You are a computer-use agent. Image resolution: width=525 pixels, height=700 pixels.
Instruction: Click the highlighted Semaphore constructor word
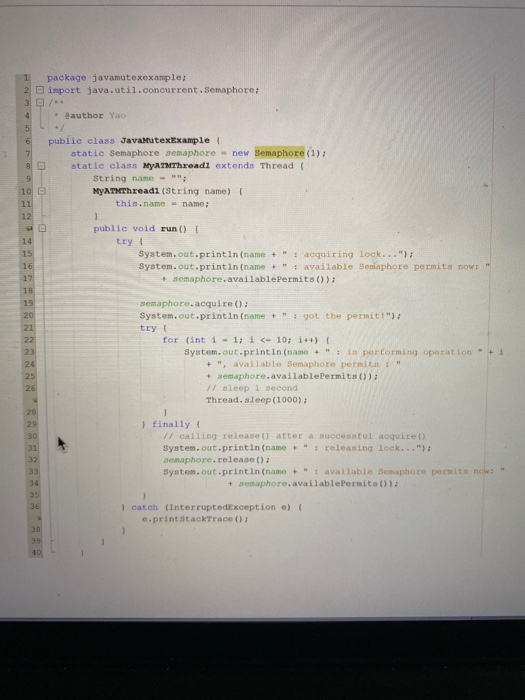279,153
